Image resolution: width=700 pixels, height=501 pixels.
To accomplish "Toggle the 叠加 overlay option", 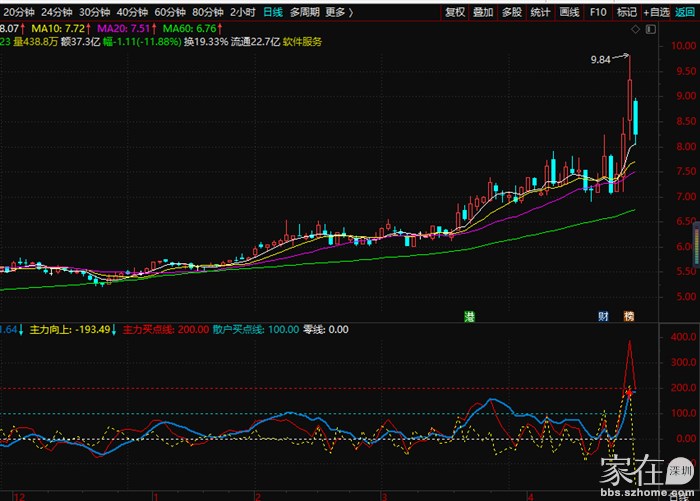I will tap(483, 12).
